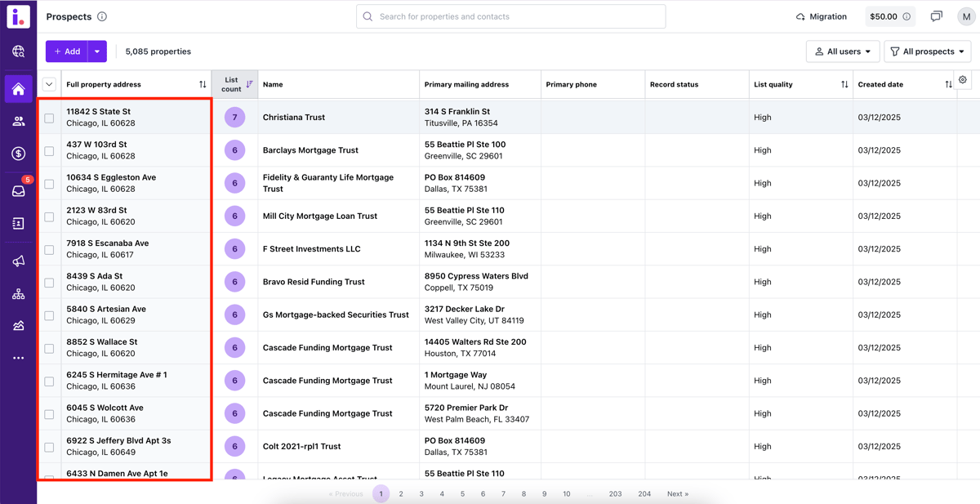Click Mill City Mortgage Loan Trust name

(320, 216)
